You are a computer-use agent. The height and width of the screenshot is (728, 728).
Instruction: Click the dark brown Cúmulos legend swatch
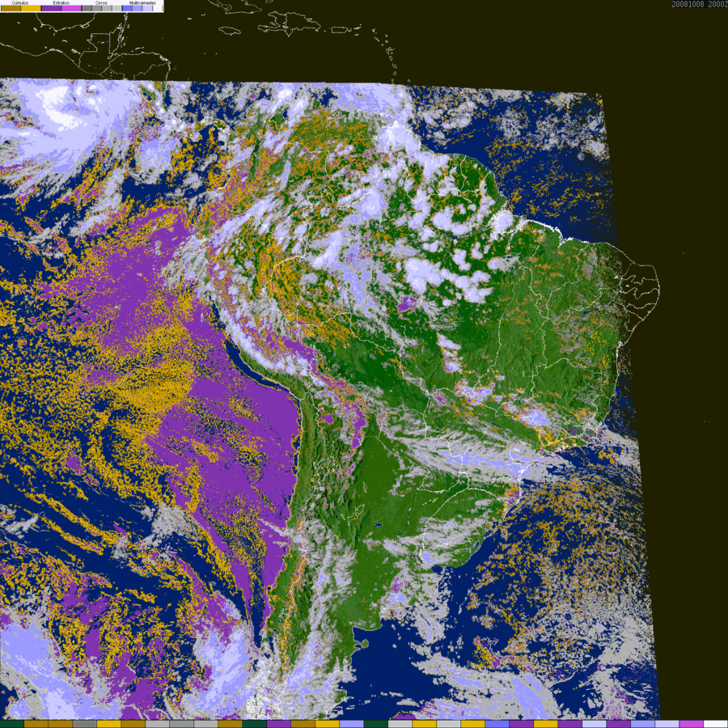coord(11,8)
